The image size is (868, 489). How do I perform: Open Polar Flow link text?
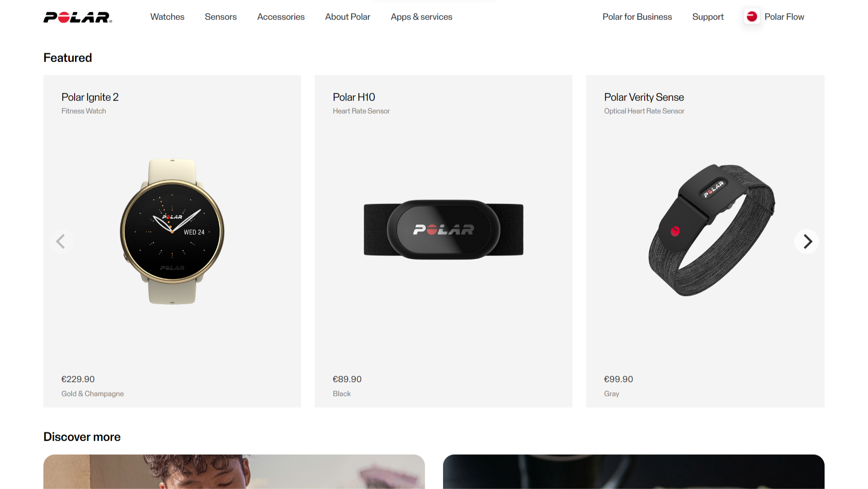(784, 17)
